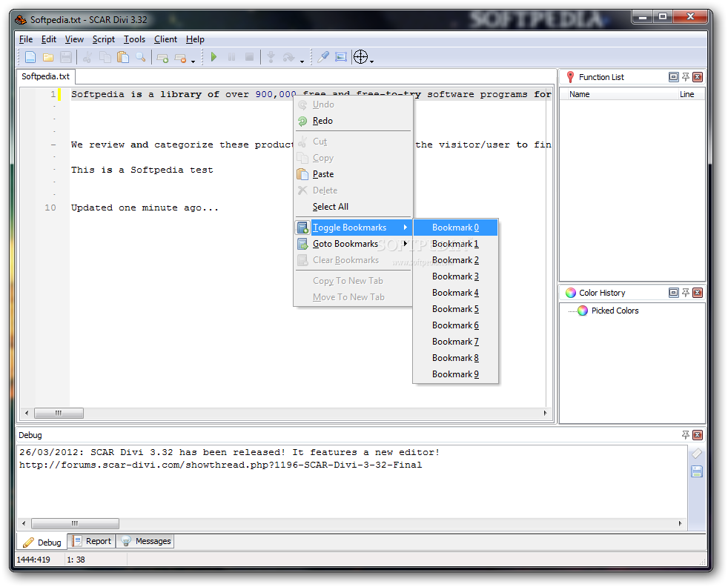The width and height of the screenshot is (728, 587).
Task: Float the Color History panel
Action: pos(674,292)
